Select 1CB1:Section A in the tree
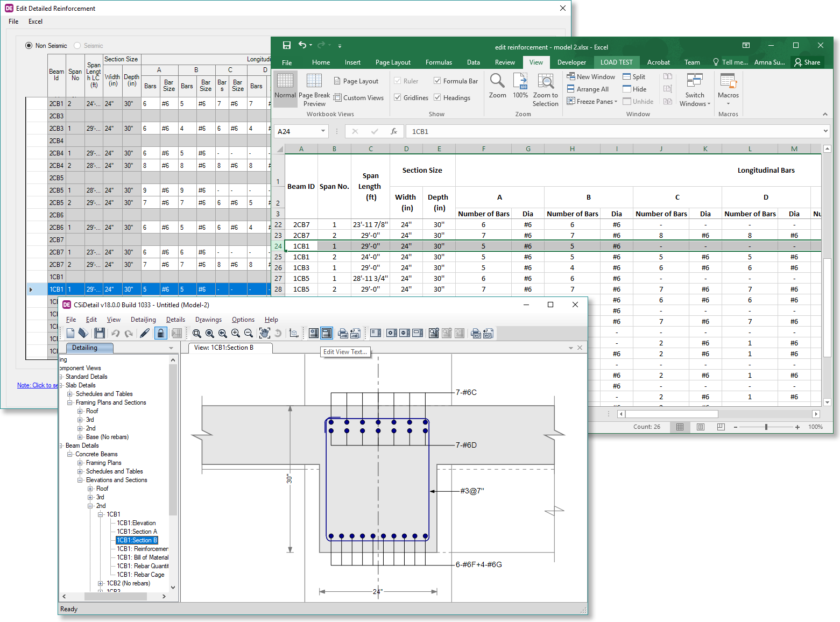 [137, 532]
